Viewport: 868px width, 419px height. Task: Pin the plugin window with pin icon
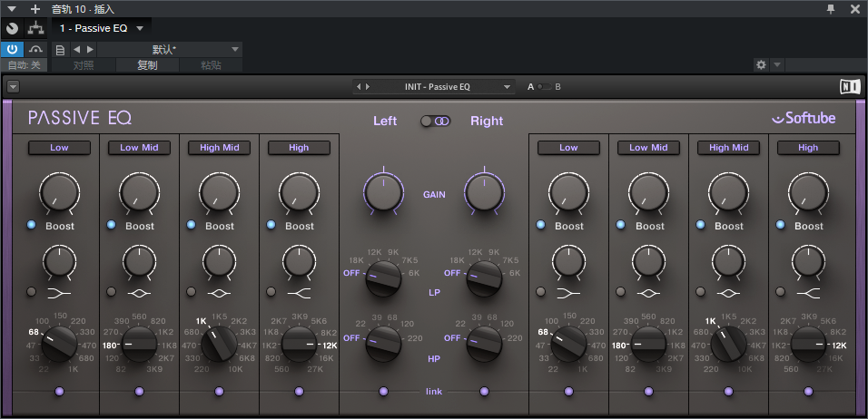(830, 9)
